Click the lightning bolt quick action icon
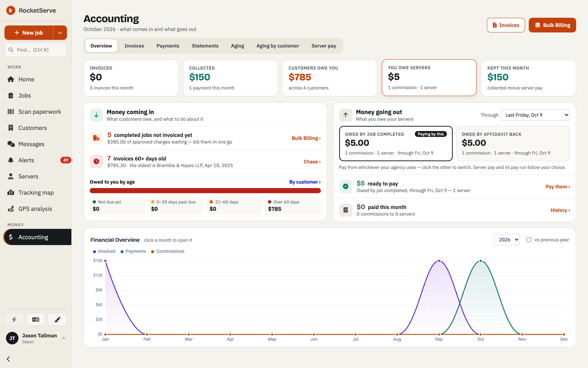The image size is (588, 368). pos(14,319)
